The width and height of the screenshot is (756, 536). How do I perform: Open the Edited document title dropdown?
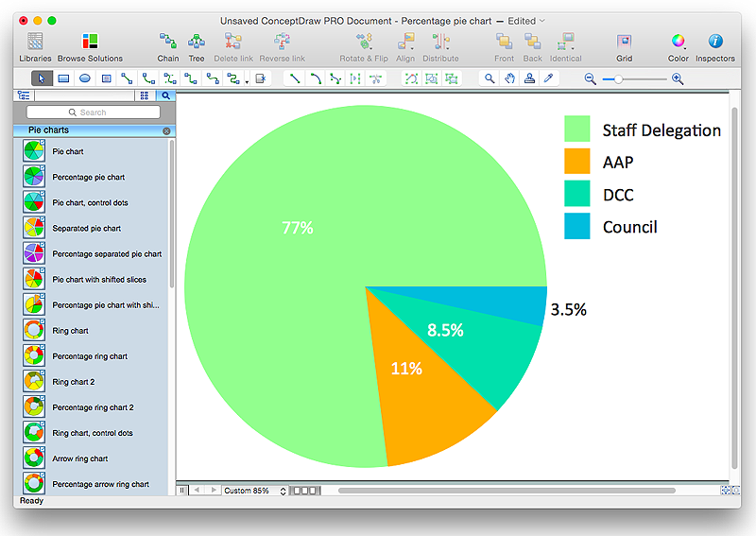point(526,21)
